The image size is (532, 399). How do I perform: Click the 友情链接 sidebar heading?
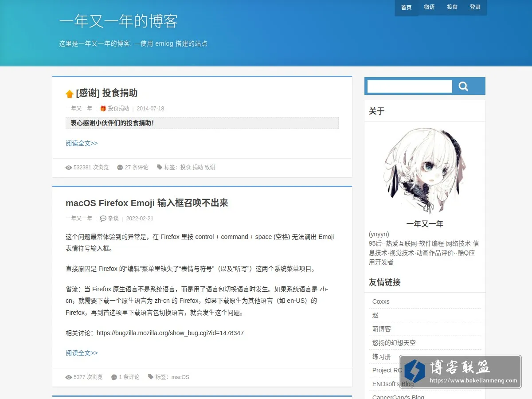(x=385, y=282)
